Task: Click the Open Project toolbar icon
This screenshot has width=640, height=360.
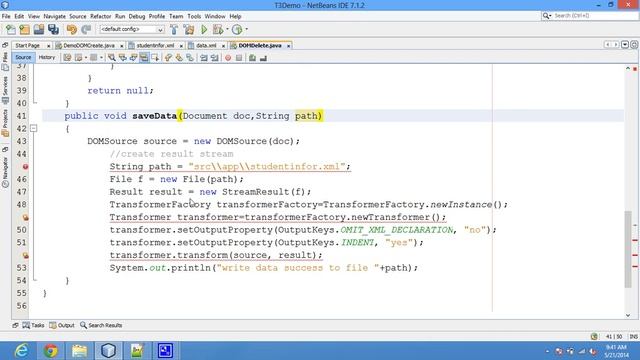Action: [x=39, y=29]
